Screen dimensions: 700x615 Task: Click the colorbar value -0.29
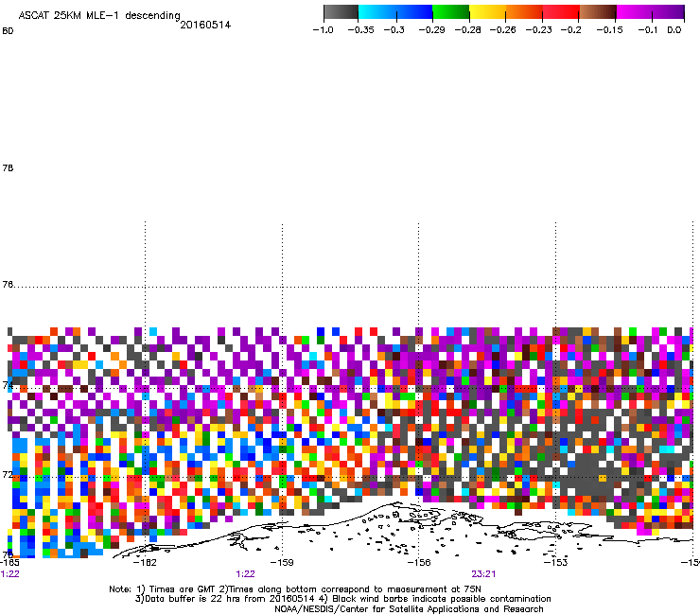(431, 30)
